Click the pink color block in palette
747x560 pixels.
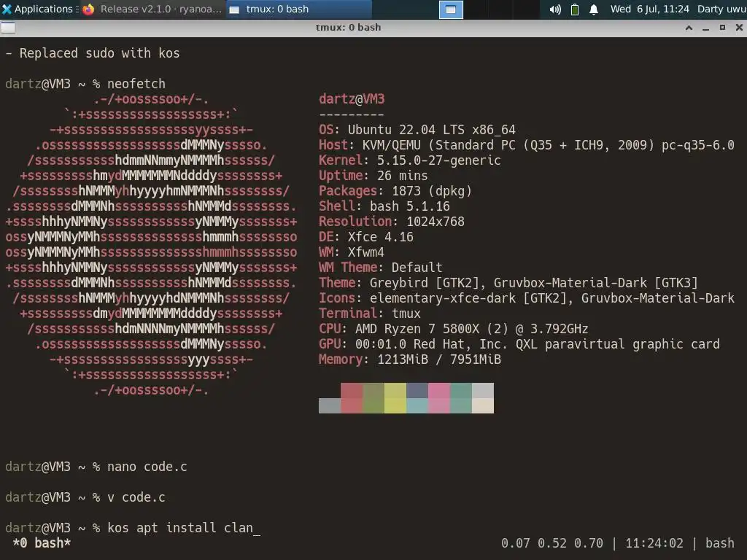pos(439,398)
